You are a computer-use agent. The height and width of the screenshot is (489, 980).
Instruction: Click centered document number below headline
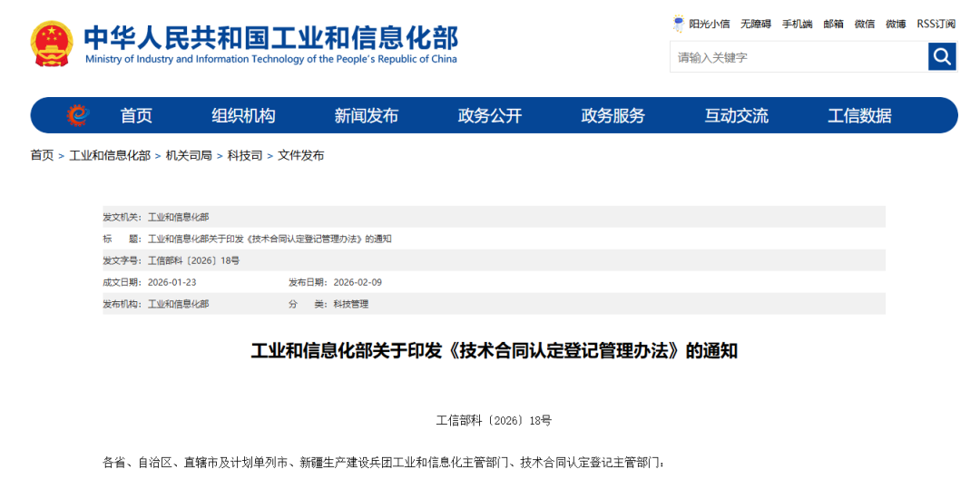494,420
